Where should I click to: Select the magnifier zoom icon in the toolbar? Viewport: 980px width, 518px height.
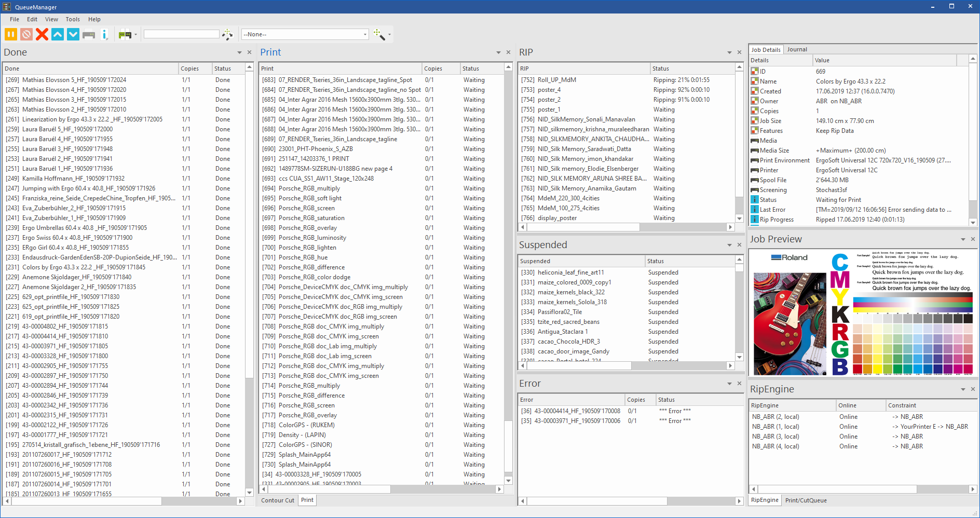click(x=378, y=34)
